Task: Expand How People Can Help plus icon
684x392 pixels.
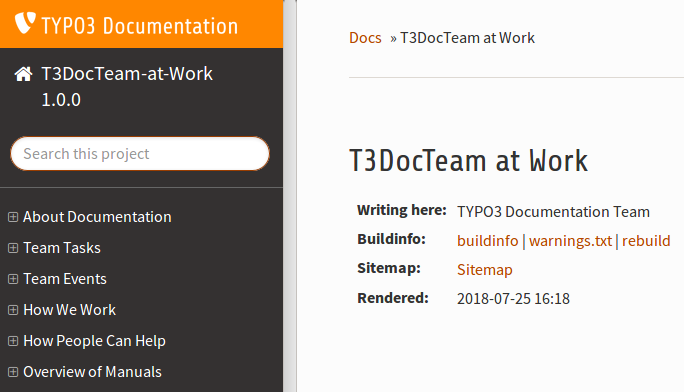Action: [13, 341]
